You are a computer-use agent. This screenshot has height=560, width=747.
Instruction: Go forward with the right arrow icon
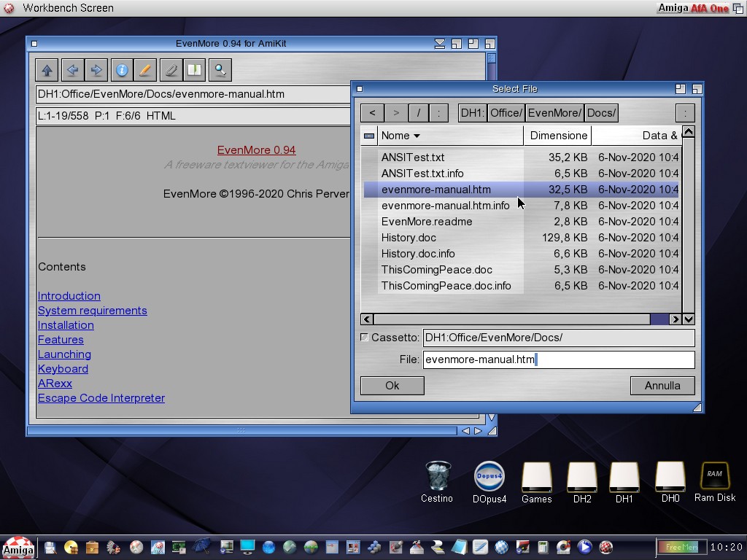point(96,70)
